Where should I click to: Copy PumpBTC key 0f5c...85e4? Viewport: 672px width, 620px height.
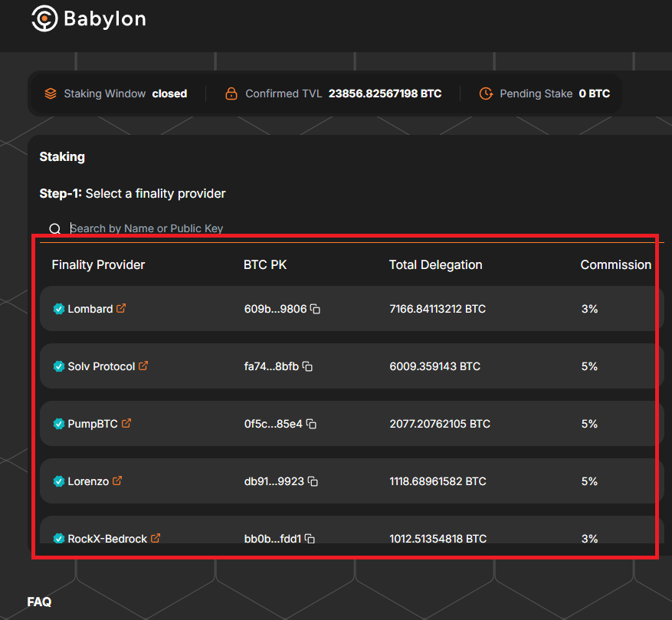pos(311,424)
